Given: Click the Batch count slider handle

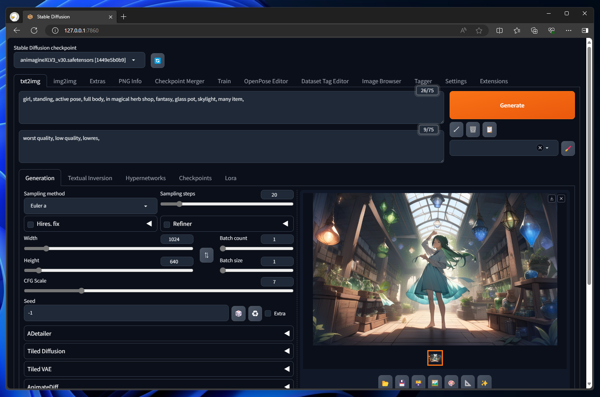Looking at the screenshot, I should tap(223, 248).
